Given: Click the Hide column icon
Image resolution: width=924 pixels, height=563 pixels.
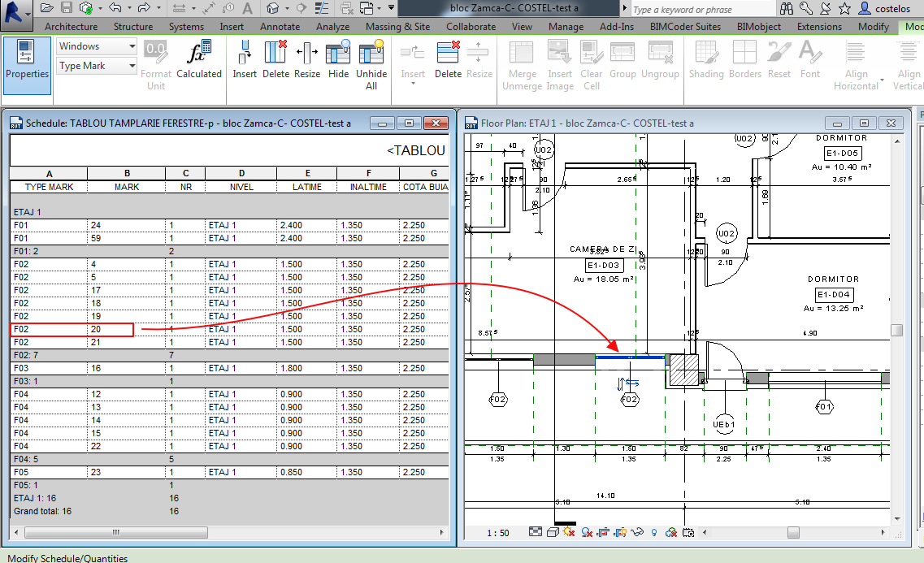Looking at the screenshot, I should (x=338, y=58).
